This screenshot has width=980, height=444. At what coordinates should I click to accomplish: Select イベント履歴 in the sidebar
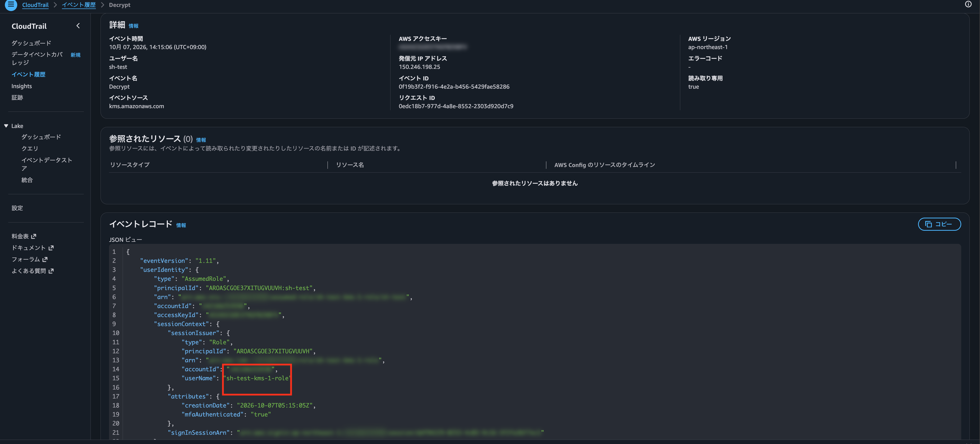29,75
